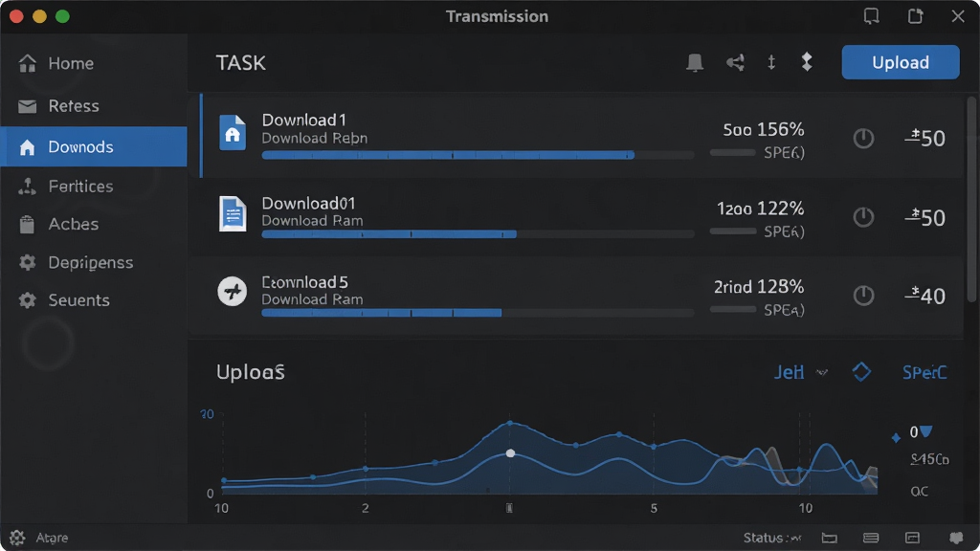The height and width of the screenshot is (551, 980).
Task: Click the 156% value for Download1
Action: click(x=780, y=129)
